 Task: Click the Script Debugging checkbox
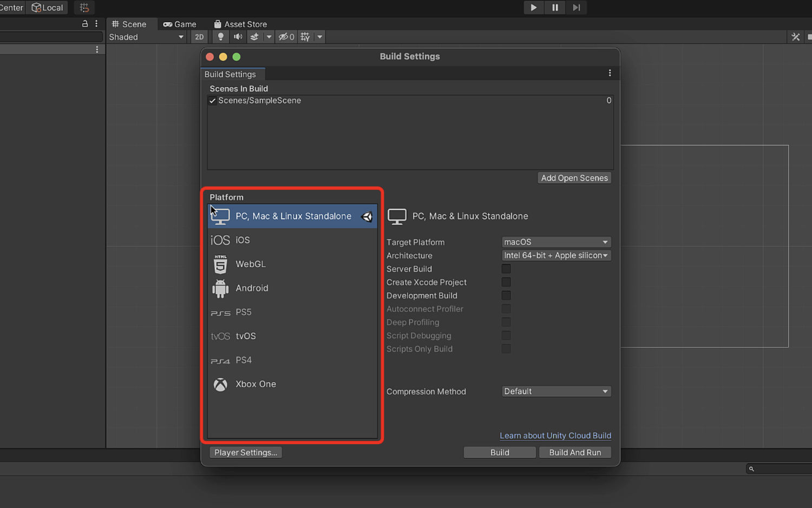click(x=506, y=335)
